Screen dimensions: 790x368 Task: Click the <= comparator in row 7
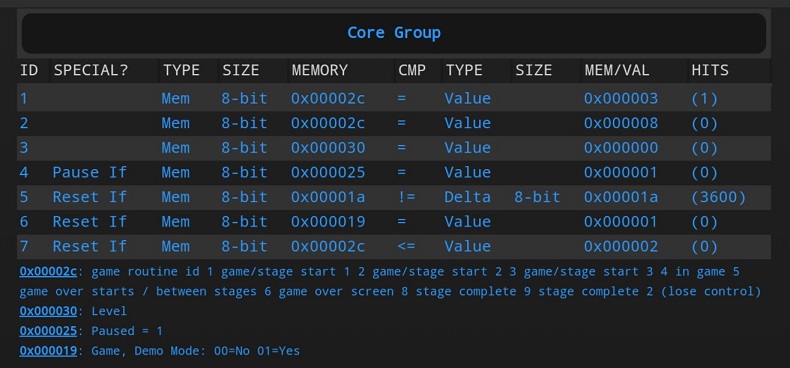(406, 247)
